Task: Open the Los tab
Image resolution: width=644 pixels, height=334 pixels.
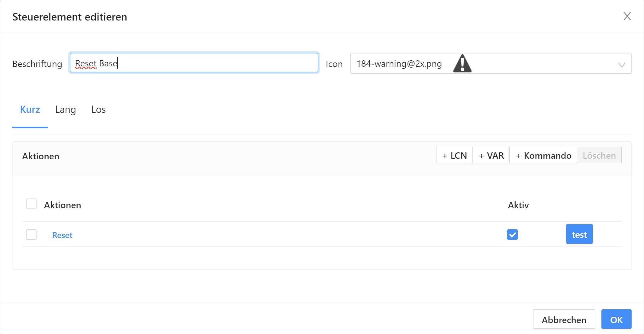Action: [x=98, y=110]
